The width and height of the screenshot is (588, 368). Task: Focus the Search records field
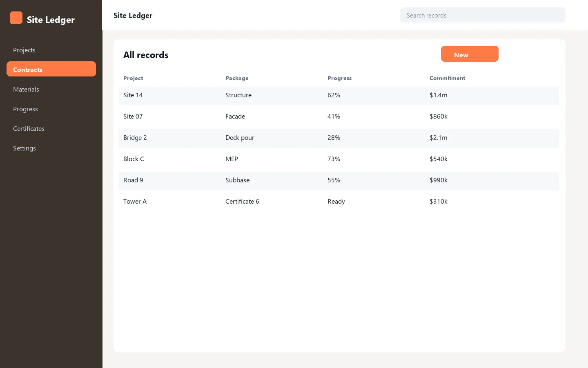tap(483, 15)
